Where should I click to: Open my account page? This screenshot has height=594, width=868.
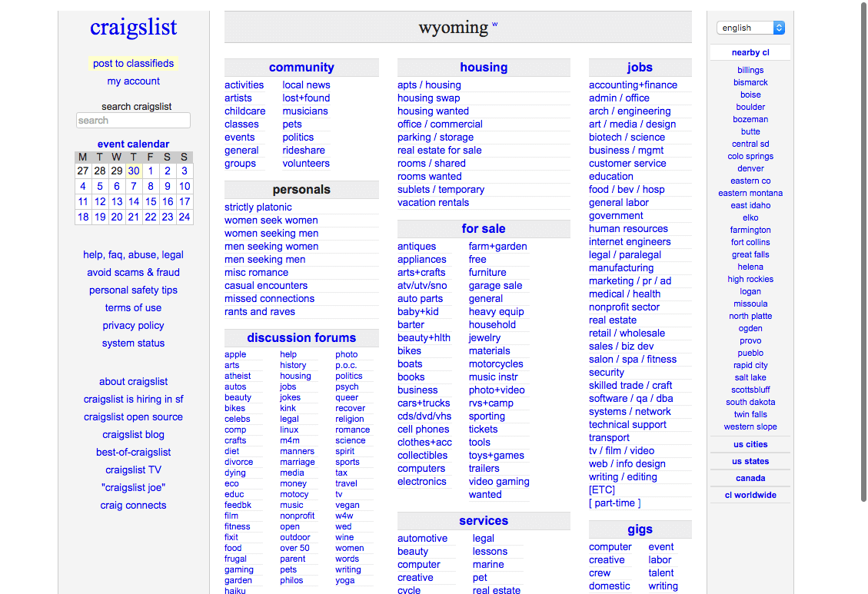click(x=132, y=81)
